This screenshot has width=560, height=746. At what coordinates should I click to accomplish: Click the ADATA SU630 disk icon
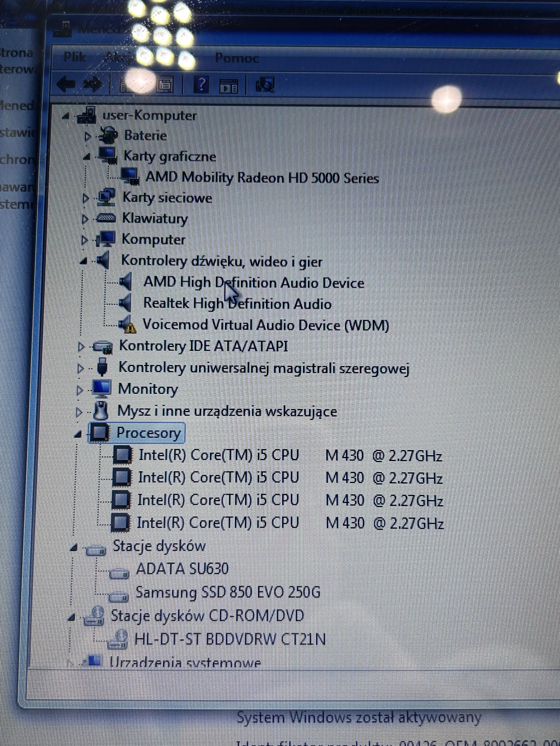[119, 573]
